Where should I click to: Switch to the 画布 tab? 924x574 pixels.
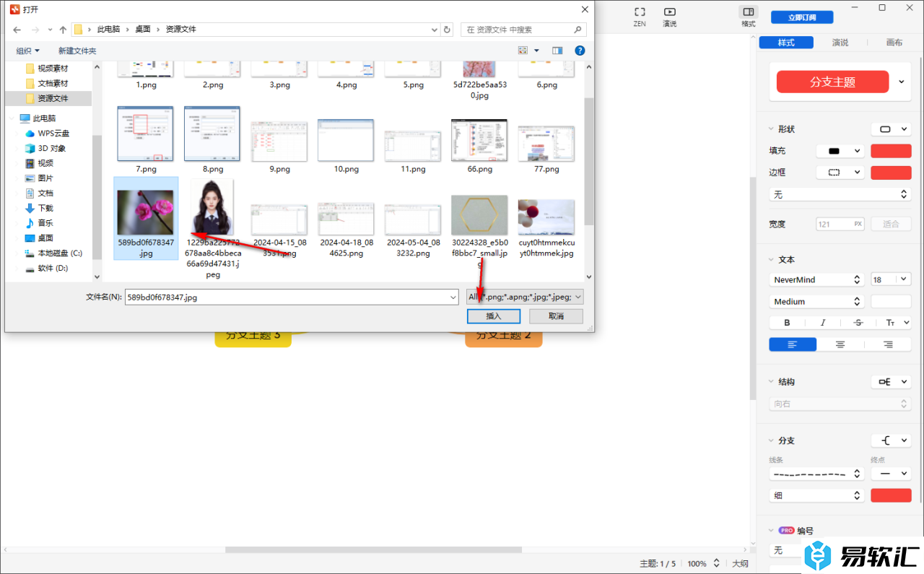[894, 43]
